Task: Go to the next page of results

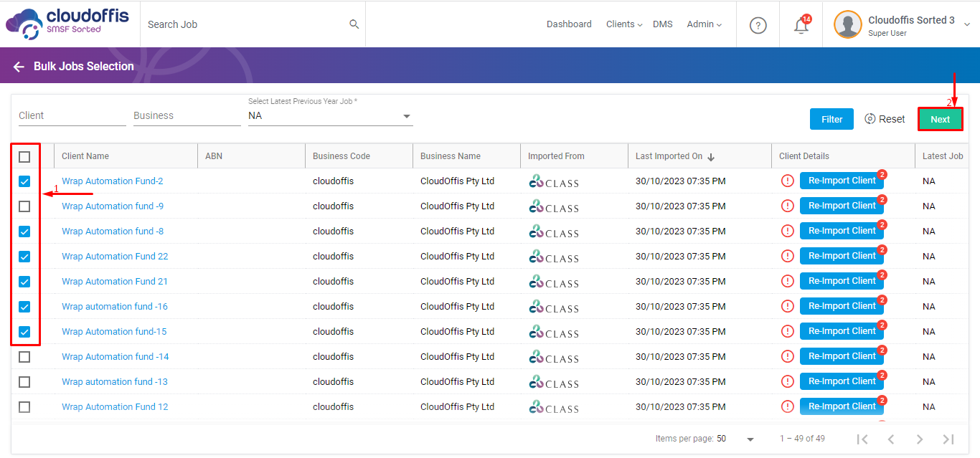Action: (920, 439)
